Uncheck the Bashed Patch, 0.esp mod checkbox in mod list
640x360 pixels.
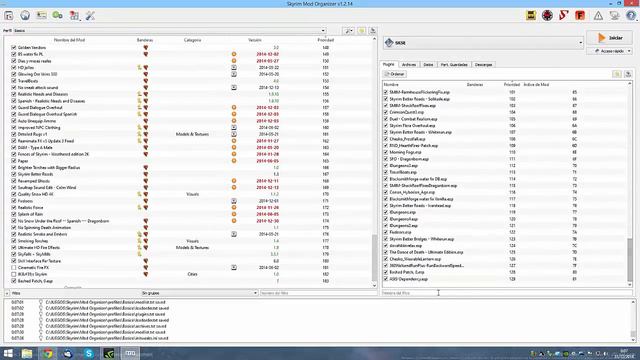click(13, 281)
